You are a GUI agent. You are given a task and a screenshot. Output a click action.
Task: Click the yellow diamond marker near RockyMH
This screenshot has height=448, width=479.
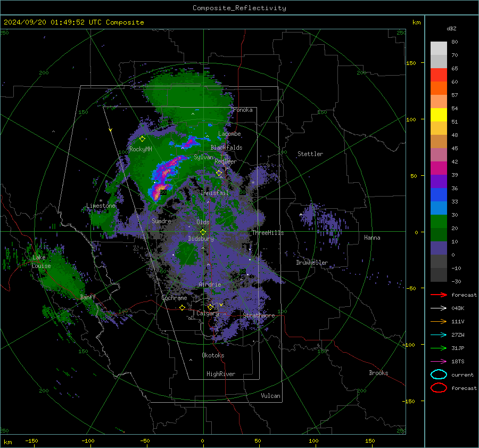point(142,139)
